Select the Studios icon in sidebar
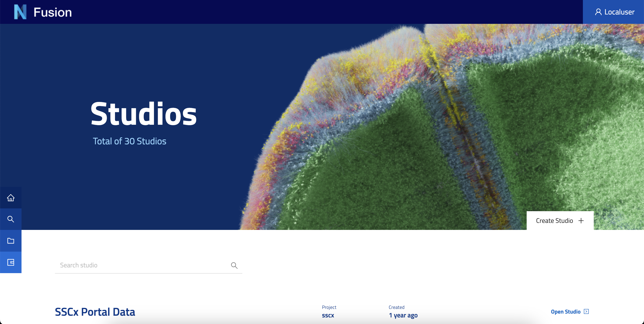The width and height of the screenshot is (644, 324). point(11,262)
